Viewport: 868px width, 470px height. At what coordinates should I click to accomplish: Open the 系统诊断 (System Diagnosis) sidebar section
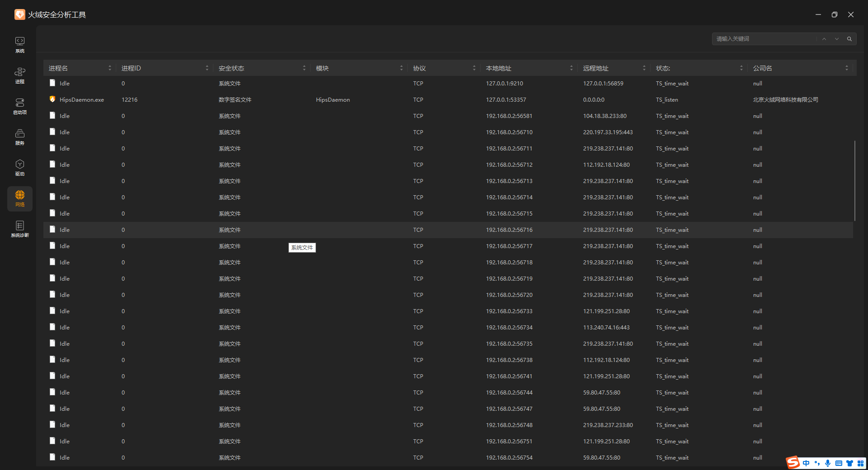[x=20, y=229]
